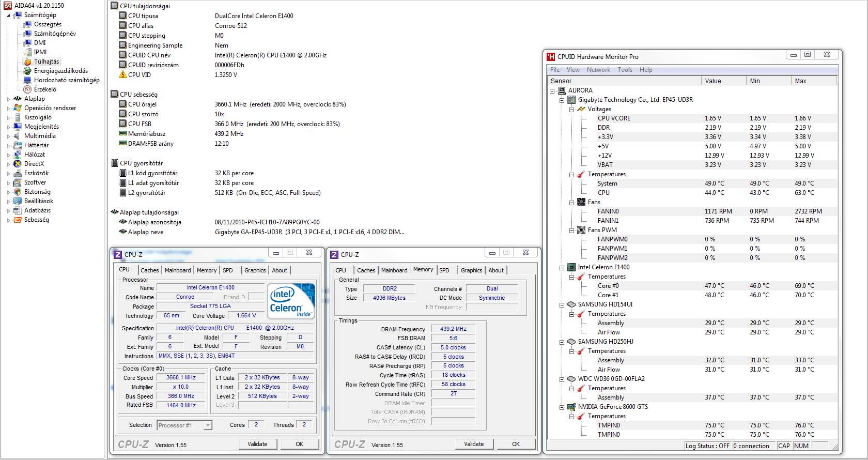This screenshot has width=868, height=460.
Task: Open About tab in right CPU-Z window
Action: 496,270
